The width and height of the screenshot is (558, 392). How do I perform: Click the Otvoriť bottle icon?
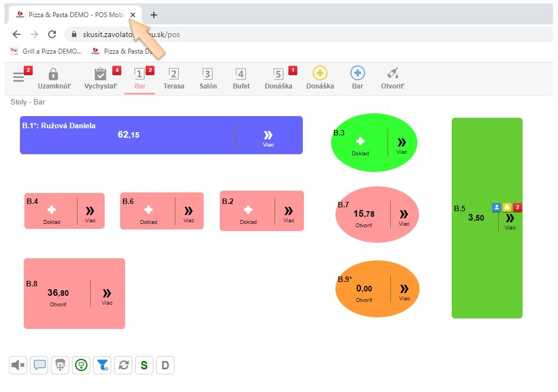pyautogui.click(x=392, y=74)
